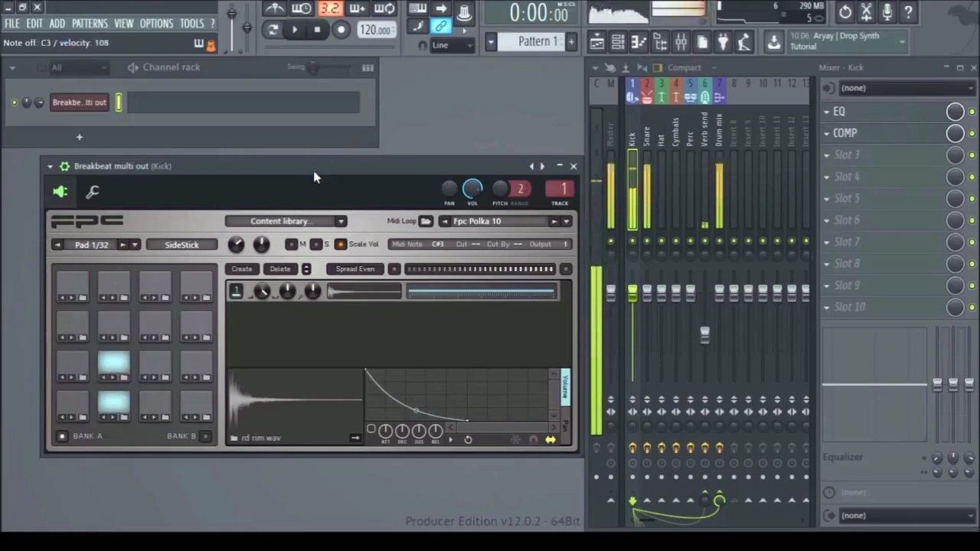
Task: Click the scissors one-click audio icon
Action: point(866,11)
